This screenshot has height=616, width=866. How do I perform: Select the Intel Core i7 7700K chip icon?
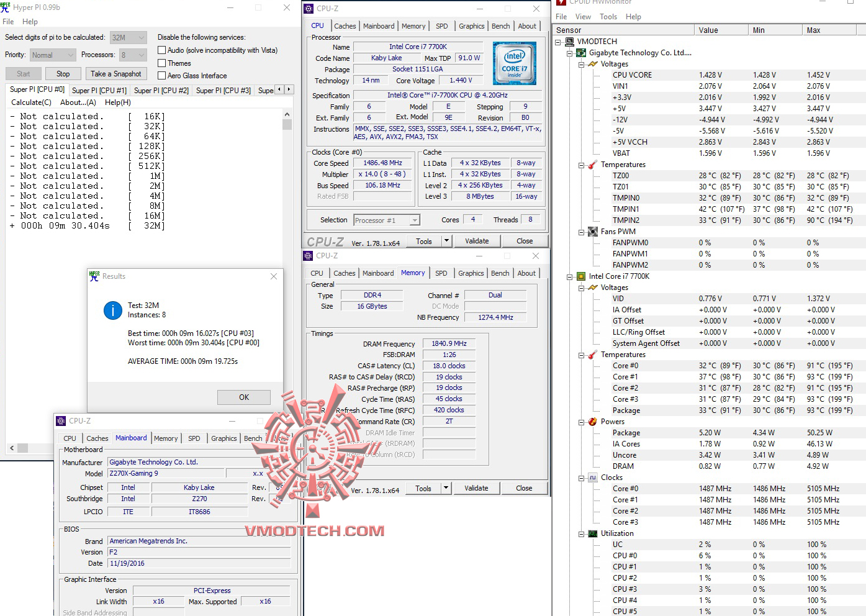pyautogui.click(x=581, y=276)
